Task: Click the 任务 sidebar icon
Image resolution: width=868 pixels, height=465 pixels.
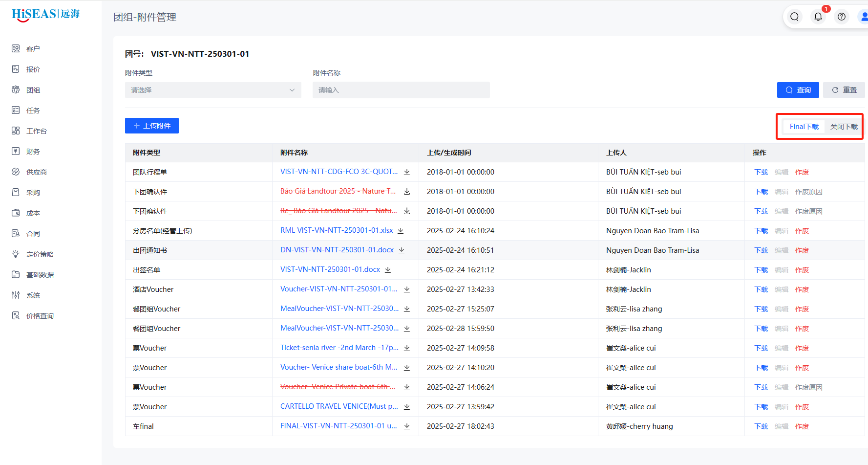Action: click(16, 110)
